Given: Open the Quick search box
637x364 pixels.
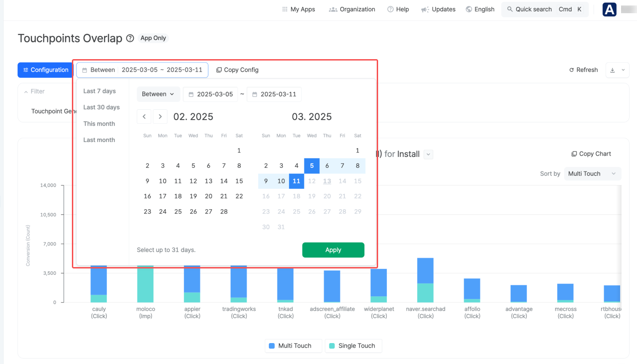Looking at the screenshot, I should 545,9.
